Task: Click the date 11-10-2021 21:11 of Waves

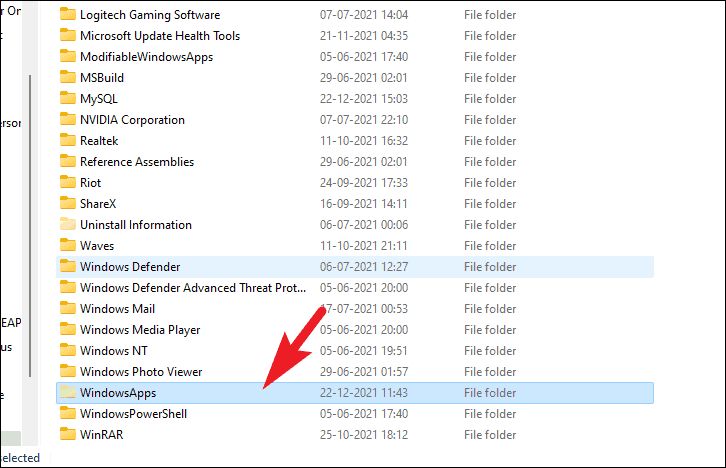Action: coord(364,246)
